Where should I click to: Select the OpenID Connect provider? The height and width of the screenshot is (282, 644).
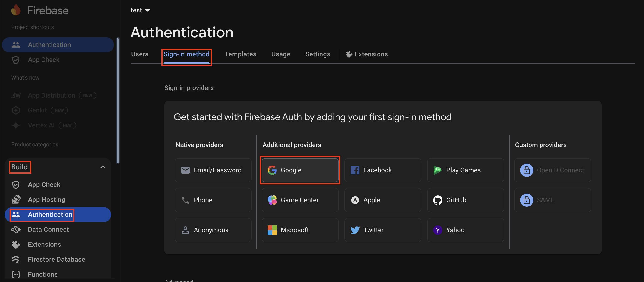552,170
